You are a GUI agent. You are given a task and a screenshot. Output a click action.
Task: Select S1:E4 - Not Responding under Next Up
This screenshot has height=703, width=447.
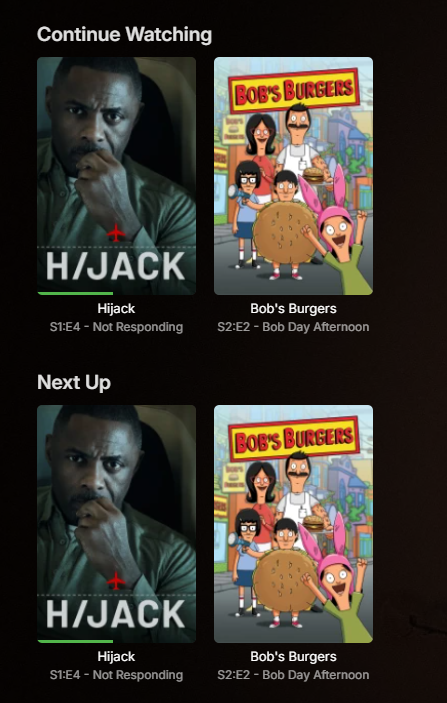[x=116, y=675]
